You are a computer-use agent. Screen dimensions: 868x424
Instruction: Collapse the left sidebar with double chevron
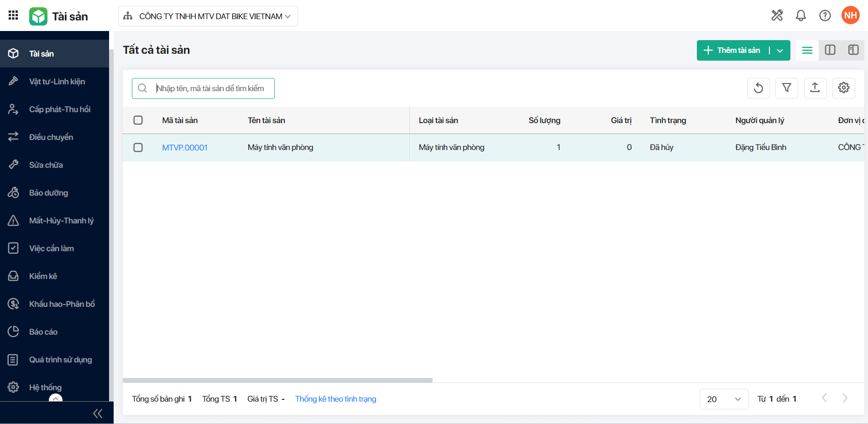(97, 414)
